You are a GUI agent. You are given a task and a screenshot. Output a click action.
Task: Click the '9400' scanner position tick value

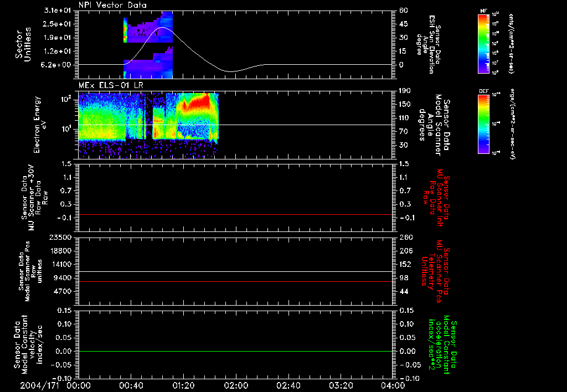coord(62,278)
